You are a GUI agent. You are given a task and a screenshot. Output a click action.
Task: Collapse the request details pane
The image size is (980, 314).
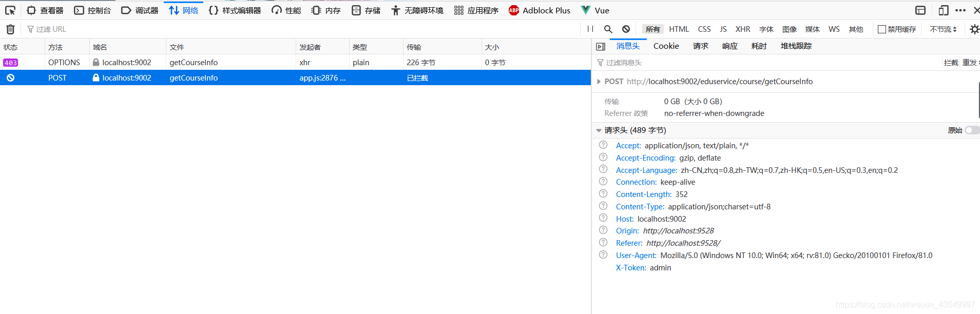601,47
